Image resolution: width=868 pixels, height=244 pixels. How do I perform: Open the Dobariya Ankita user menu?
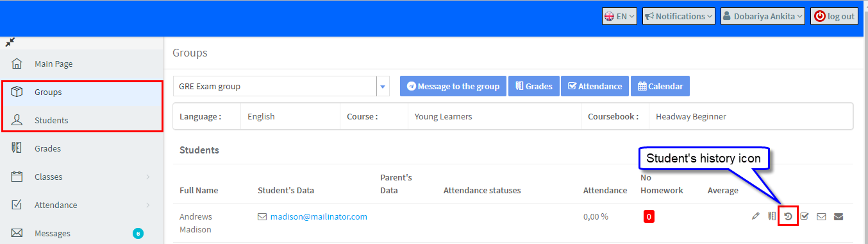pos(763,17)
